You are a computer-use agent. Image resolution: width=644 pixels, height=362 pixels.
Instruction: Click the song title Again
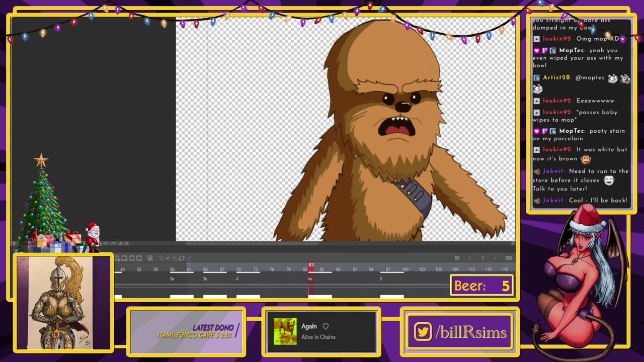309,326
